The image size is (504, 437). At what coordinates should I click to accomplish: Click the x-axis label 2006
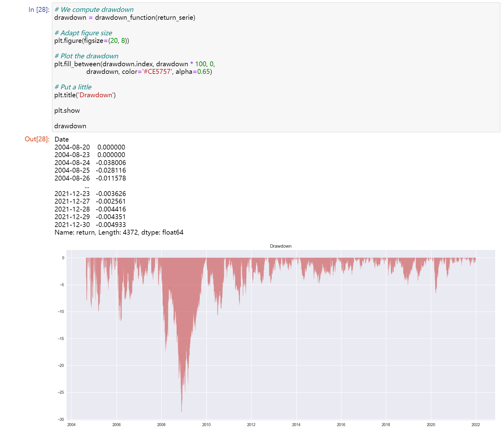pyautogui.click(x=117, y=425)
